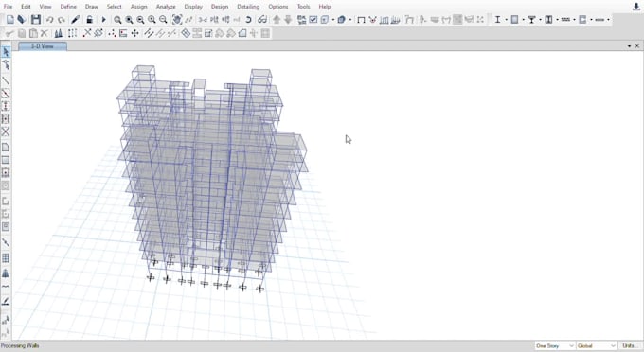644x352 pixels.
Task: Click the T-shaped composite beam design icon
Action: click(x=531, y=19)
